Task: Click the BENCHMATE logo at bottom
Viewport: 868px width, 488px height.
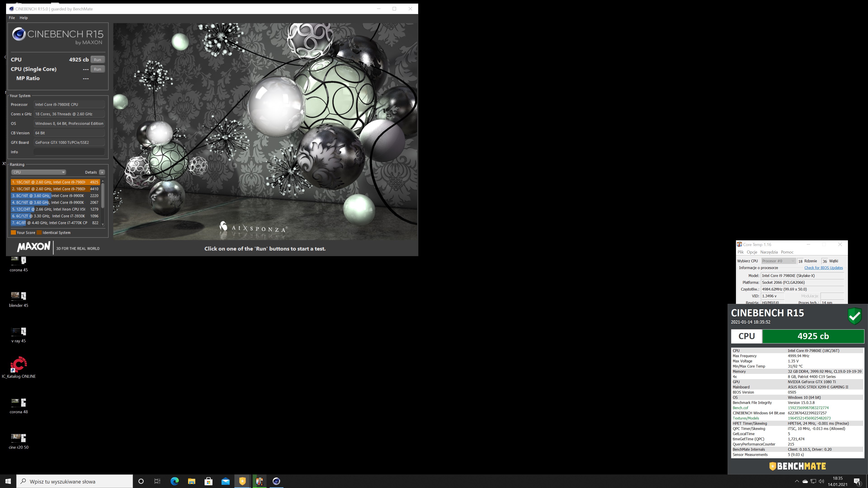Action: pos(797,466)
